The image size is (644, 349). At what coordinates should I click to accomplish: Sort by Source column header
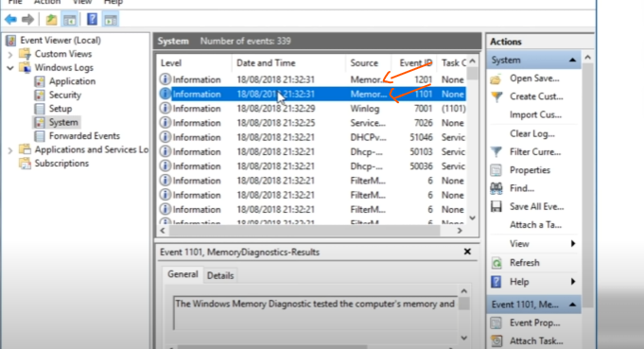(x=369, y=63)
